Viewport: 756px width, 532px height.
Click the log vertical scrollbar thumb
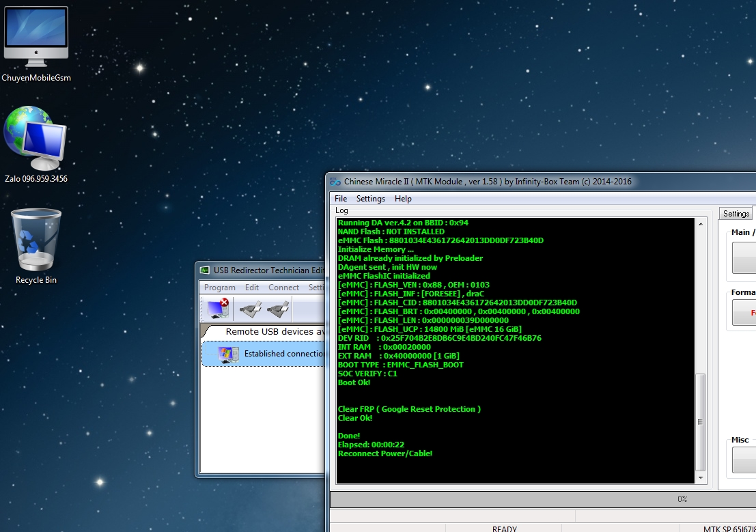coord(701,422)
